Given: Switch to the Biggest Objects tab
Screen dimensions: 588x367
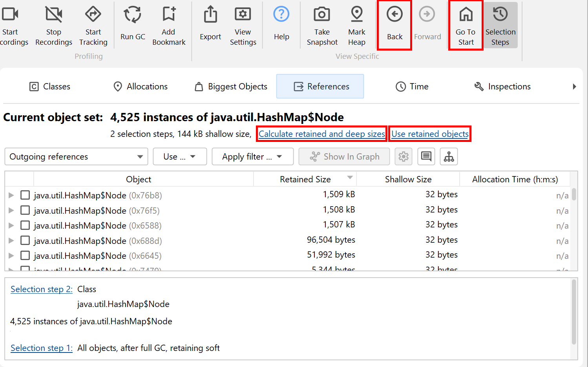Looking at the screenshot, I should tap(231, 87).
